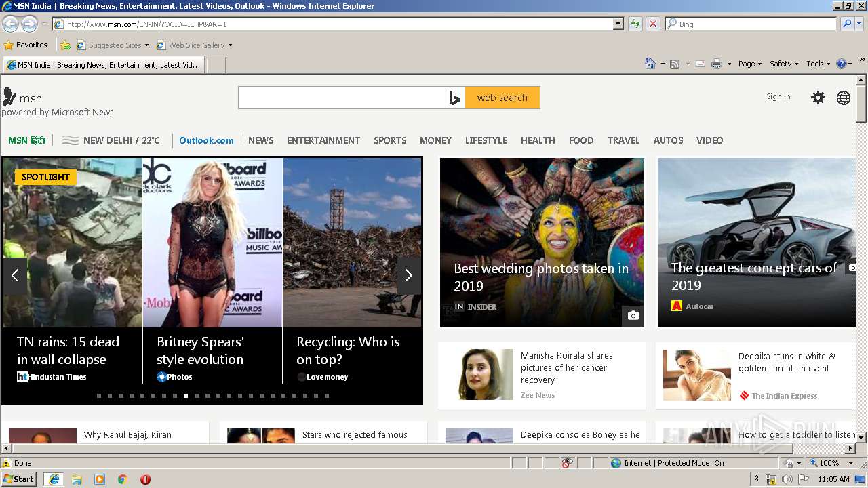
Task: Open MSN हिंदी link
Action: coord(27,140)
